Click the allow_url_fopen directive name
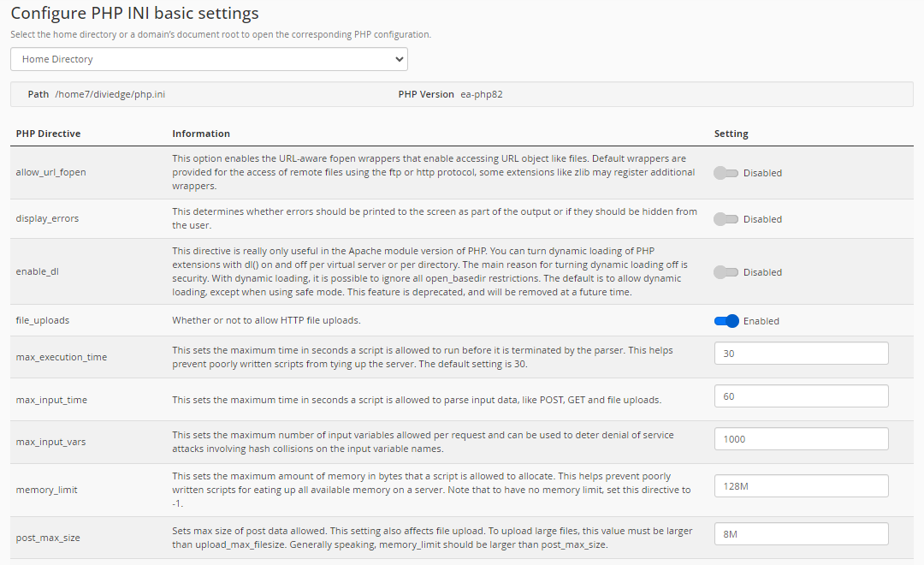Image resolution: width=924 pixels, height=565 pixels. (50, 172)
